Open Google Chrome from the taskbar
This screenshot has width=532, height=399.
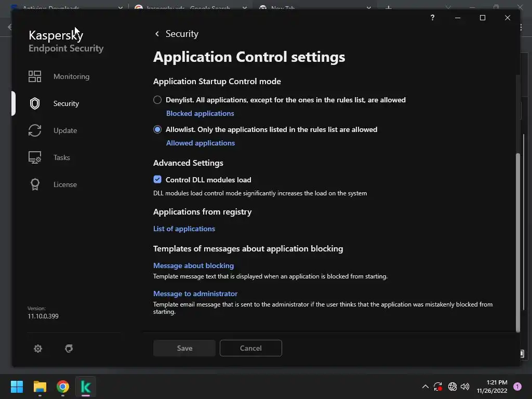point(63,387)
